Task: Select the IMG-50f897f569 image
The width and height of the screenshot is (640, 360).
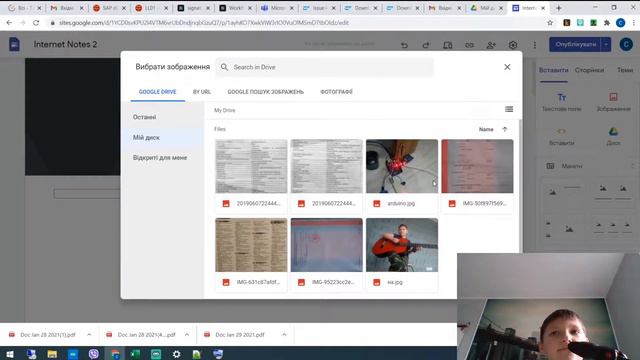Action: (478, 166)
